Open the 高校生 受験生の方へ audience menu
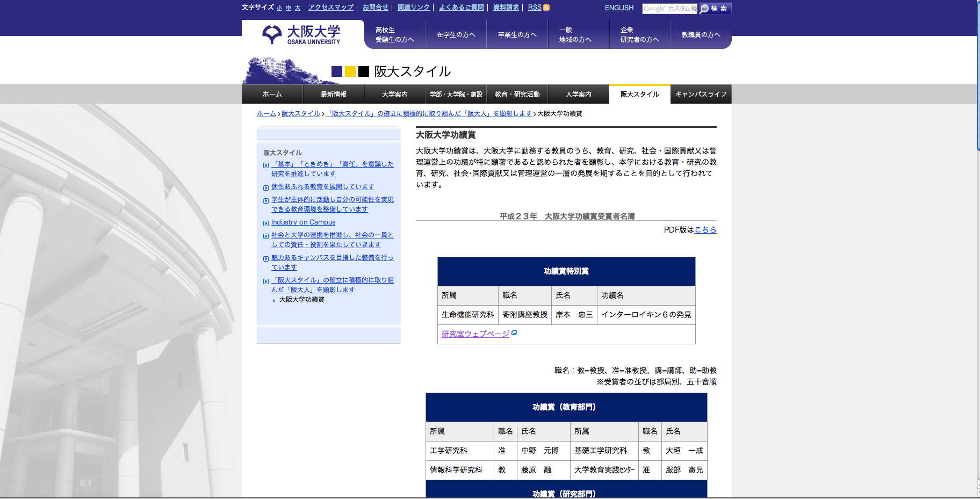Image resolution: width=980 pixels, height=499 pixels. pos(394,35)
